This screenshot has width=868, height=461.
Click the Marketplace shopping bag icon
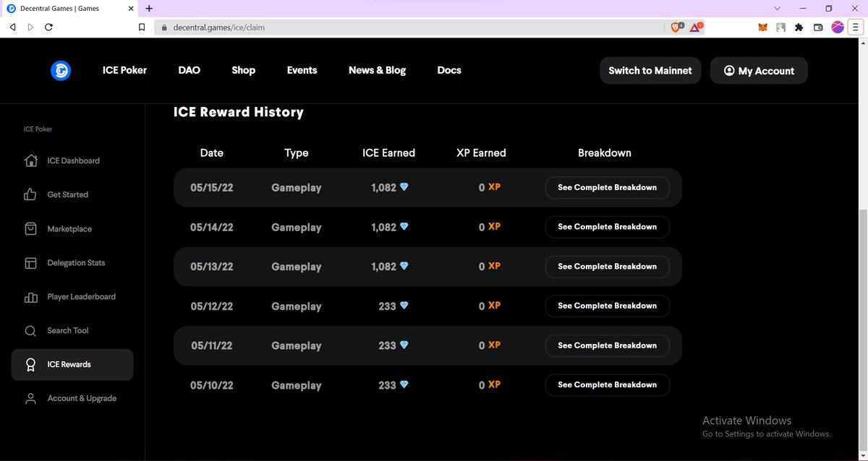click(x=30, y=228)
